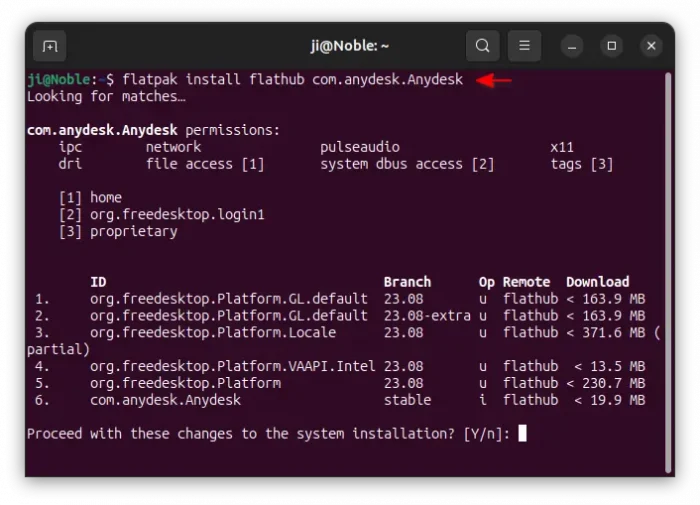Open the terminal search
The width and height of the screenshot is (700, 505).
click(482, 46)
